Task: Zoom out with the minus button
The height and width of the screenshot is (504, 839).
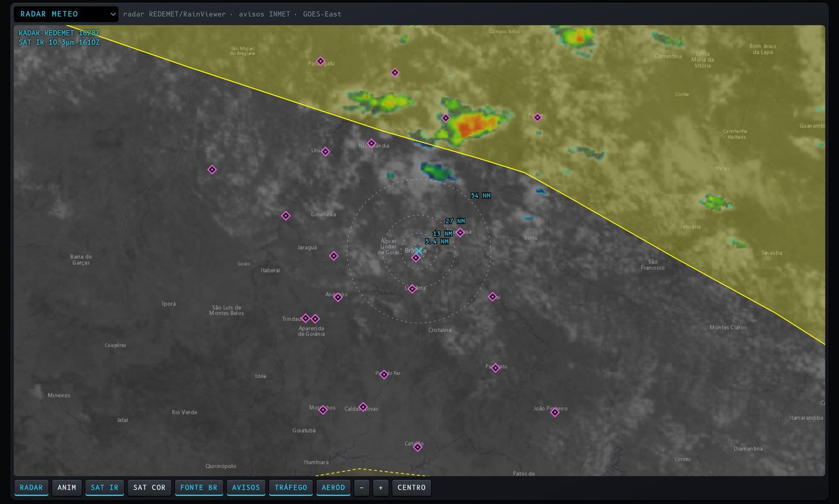Action: point(362,488)
